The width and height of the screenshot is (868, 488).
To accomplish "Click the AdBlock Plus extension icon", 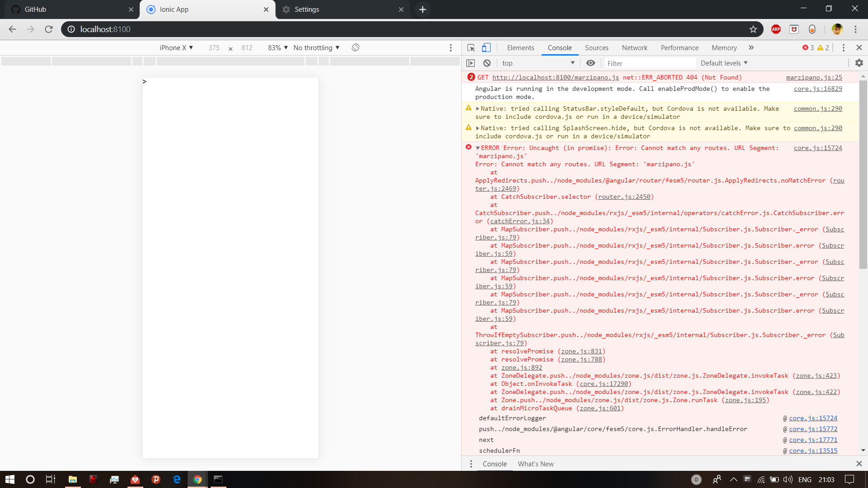I will pos(776,29).
